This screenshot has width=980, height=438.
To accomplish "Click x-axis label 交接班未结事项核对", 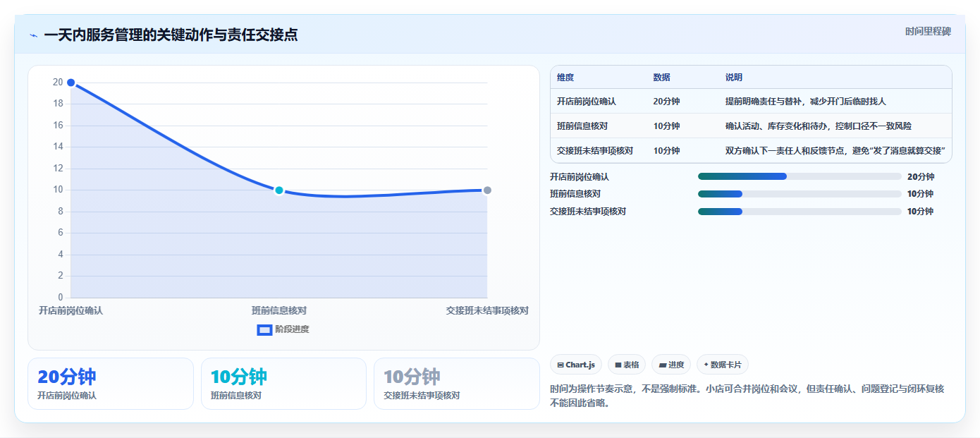I will (487, 310).
